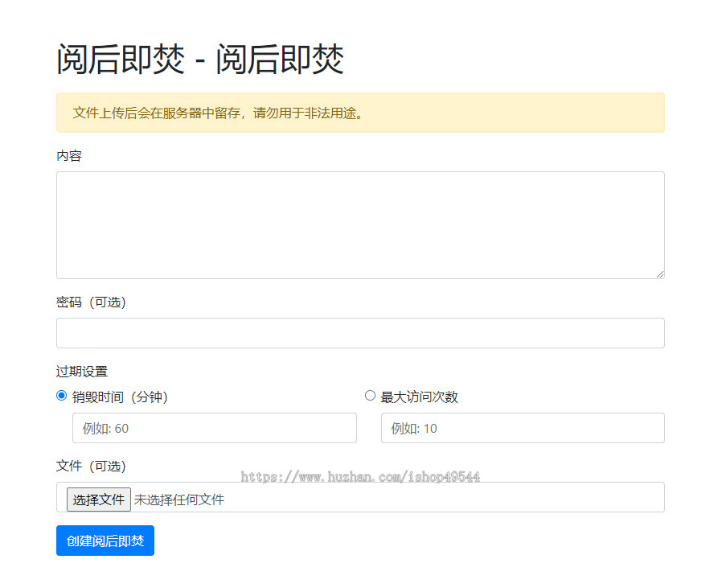Click the 文件（可选）label
This screenshot has width=722, height=588.
pos(91,466)
